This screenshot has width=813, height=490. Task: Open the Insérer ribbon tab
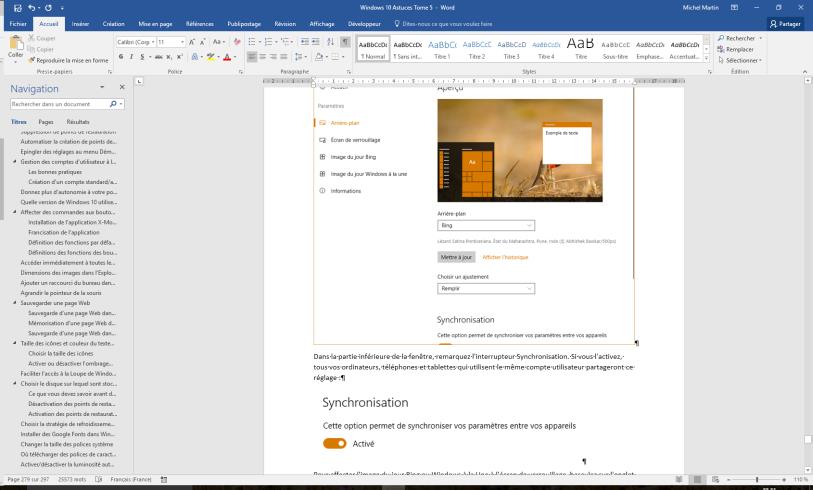(80, 23)
